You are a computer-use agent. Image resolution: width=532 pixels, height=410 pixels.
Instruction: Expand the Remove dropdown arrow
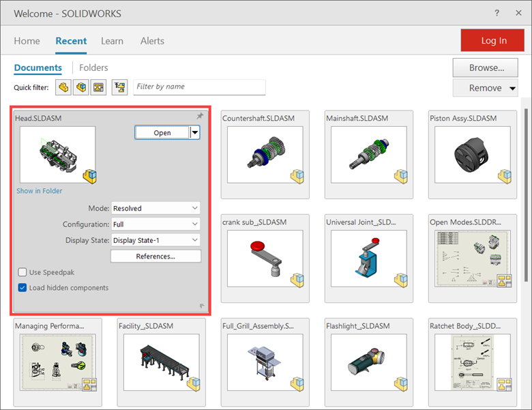[512, 88]
